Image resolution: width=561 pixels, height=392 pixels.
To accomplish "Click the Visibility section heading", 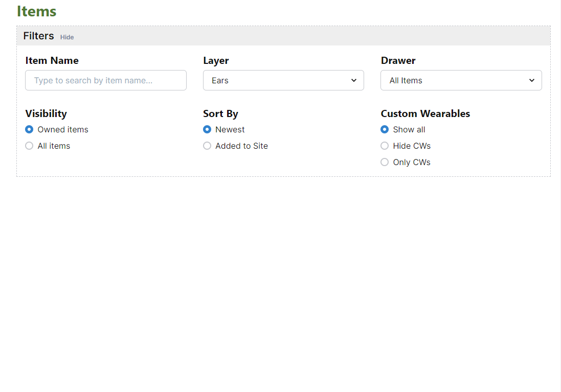I will point(46,113).
